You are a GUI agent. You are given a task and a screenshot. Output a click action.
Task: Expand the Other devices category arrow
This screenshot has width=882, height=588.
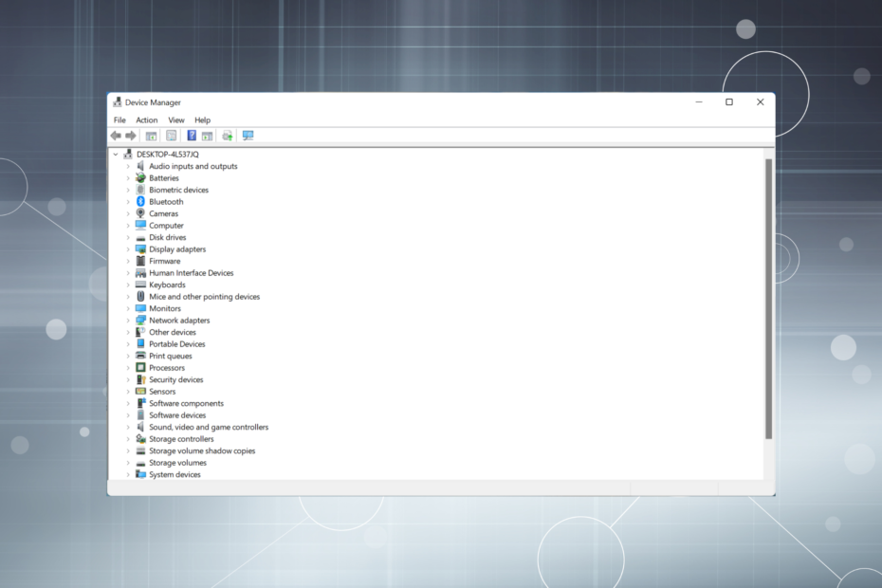point(128,332)
